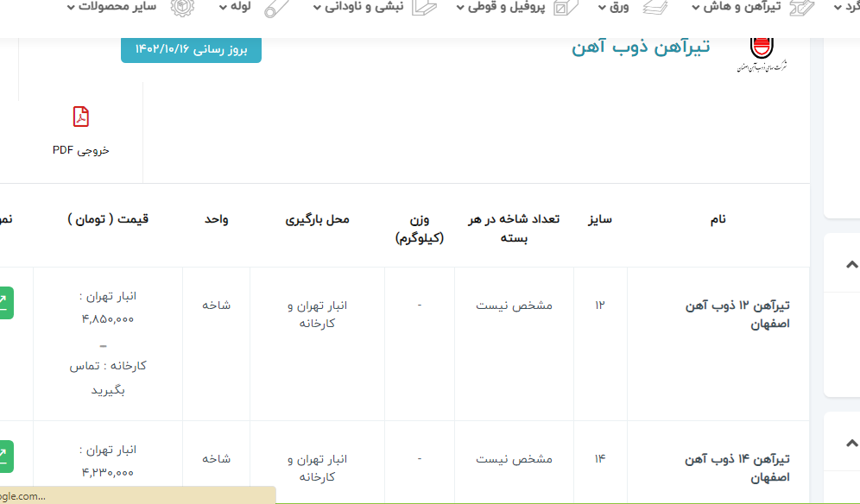Click the red PDF export icon
This screenshot has width=860, height=504.
coord(80,117)
